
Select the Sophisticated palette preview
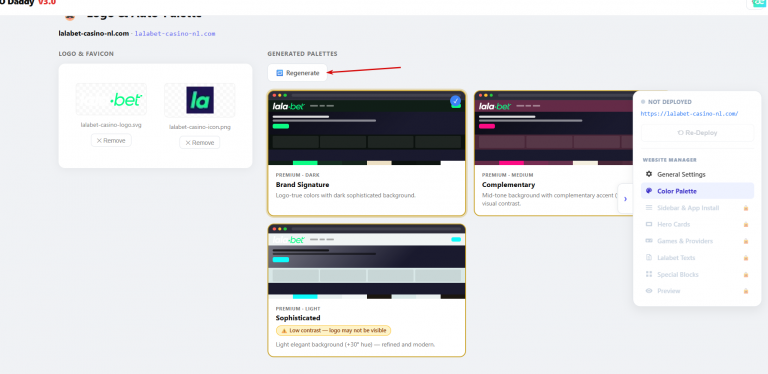366,262
